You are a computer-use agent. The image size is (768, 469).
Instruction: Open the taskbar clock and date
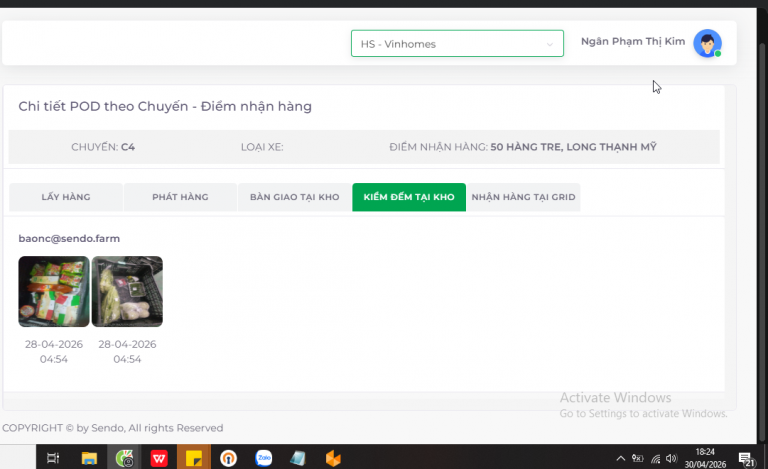(705, 458)
